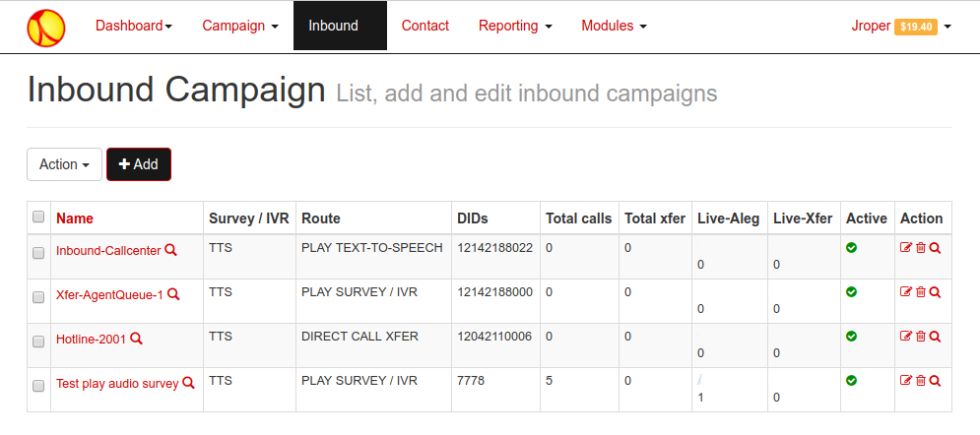The image size is (980, 435).
Task: Click the $19.40 balance badge
Action: click(916, 27)
